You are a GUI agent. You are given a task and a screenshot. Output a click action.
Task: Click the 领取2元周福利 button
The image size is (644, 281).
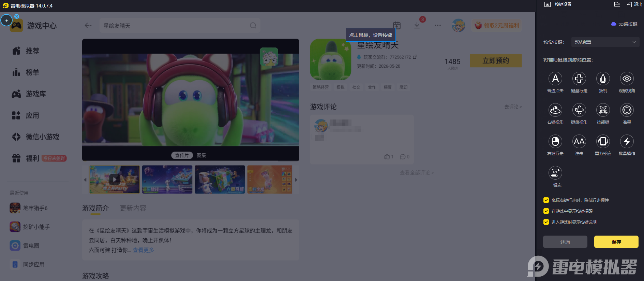click(497, 25)
